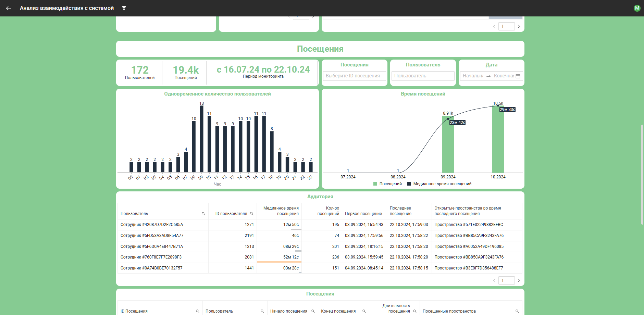Click the 10.2024 green visits bar
The image size is (644, 315).
click(x=498, y=139)
